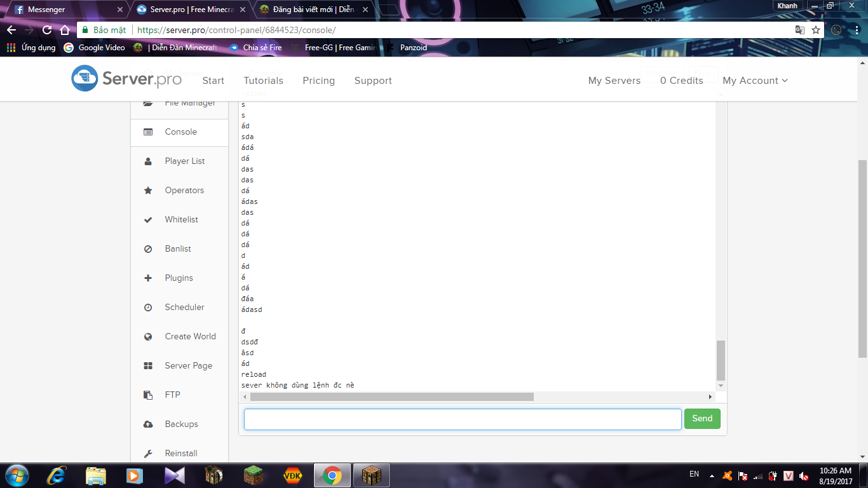Click the Banlist ban icon
Screen dimensions: 868x488
click(x=148, y=249)
